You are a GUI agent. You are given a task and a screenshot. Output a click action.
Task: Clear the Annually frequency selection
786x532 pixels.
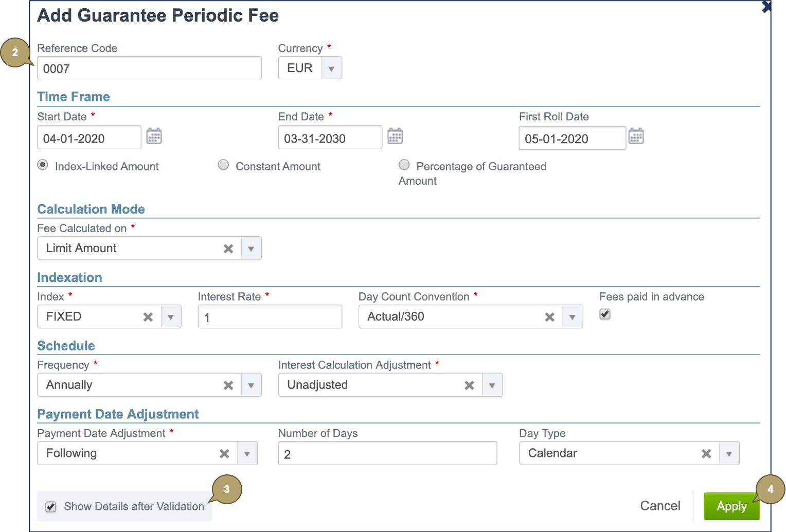tap(228, 385)
